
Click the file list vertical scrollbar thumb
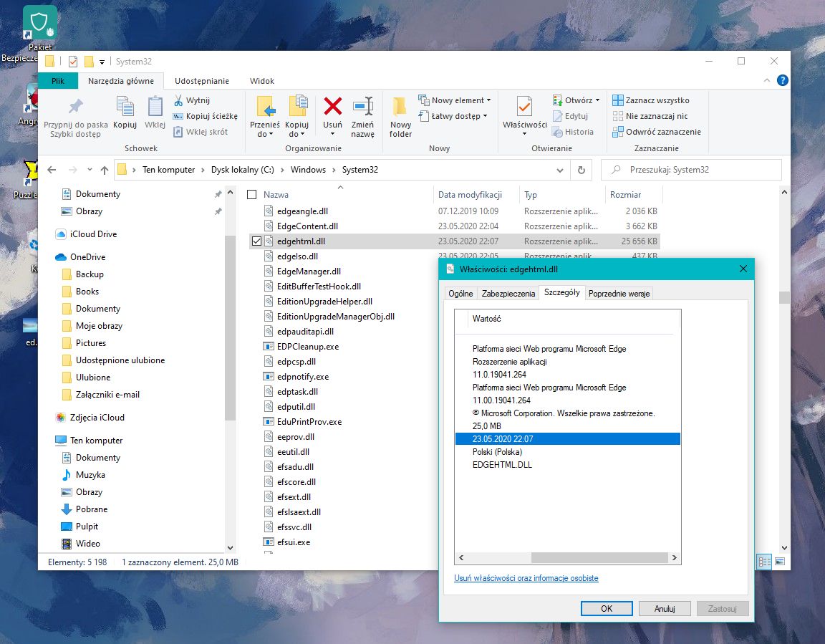784,298
